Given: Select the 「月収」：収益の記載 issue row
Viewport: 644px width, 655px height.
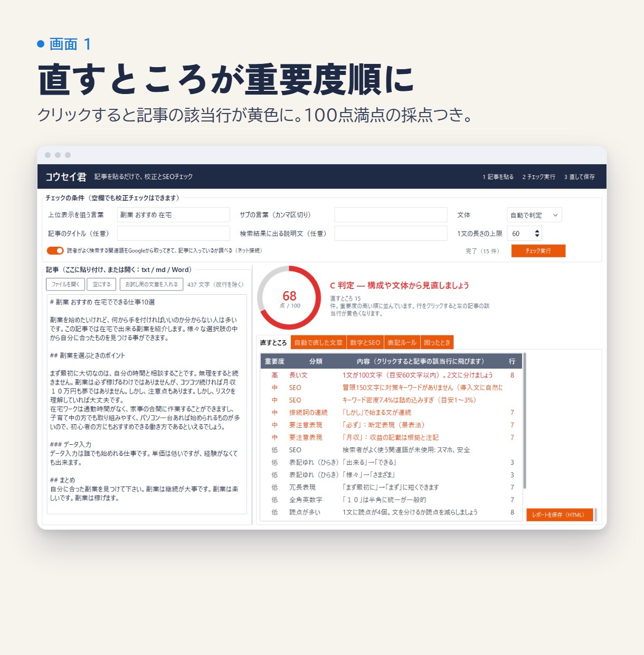Looking at the screenshot, I should coord(391,437).
